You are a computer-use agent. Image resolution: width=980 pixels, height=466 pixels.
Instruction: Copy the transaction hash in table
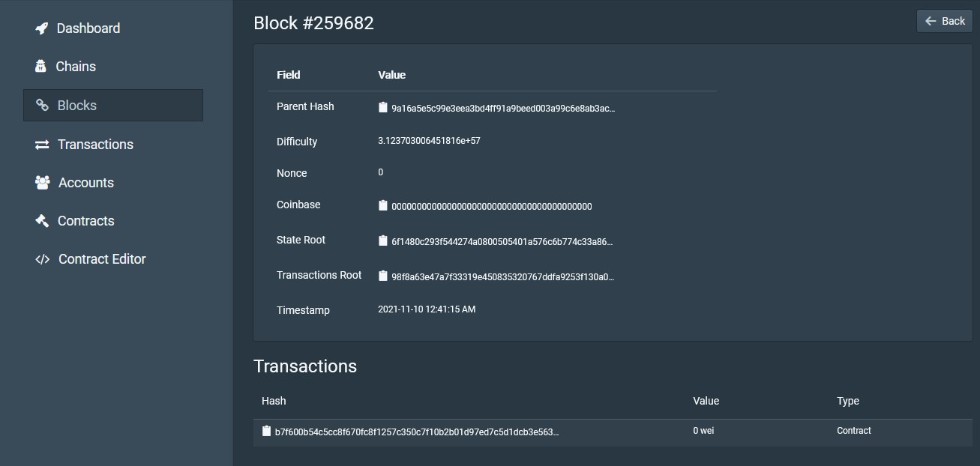[x=266, y=432]
